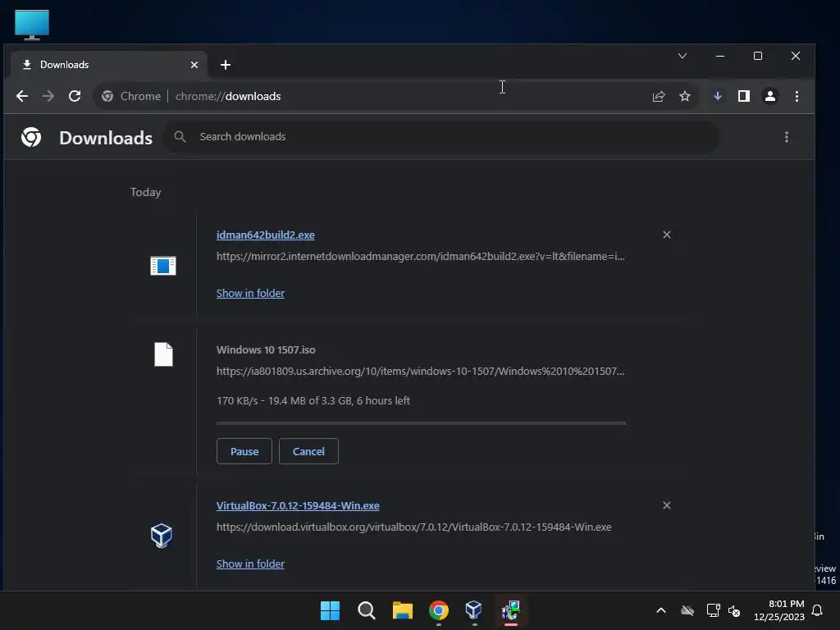Pause the Windows 10 1507.iso download

(x=244, y=451)
